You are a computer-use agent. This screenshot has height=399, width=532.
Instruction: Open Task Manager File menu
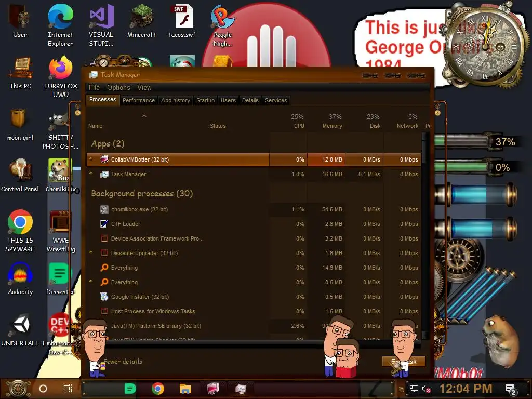[94, 87]
